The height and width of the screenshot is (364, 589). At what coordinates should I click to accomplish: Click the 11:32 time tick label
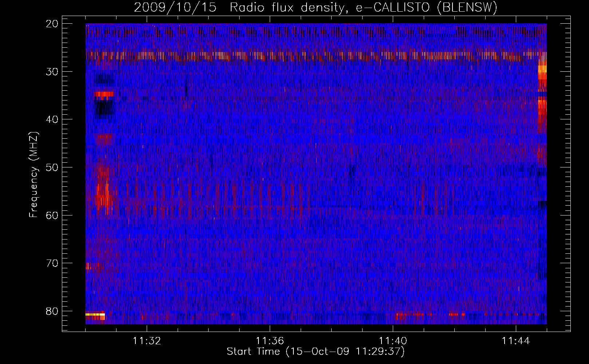(x=147, y=341)
